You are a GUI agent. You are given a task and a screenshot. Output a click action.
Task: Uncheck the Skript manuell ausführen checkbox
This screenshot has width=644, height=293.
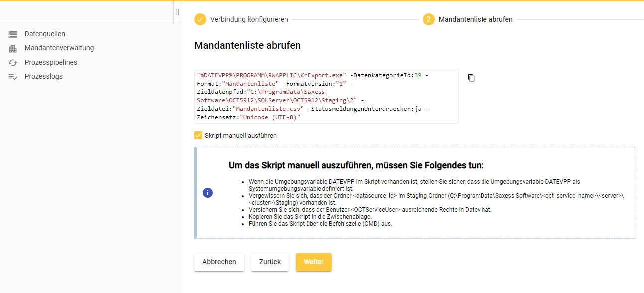point(198,135)
